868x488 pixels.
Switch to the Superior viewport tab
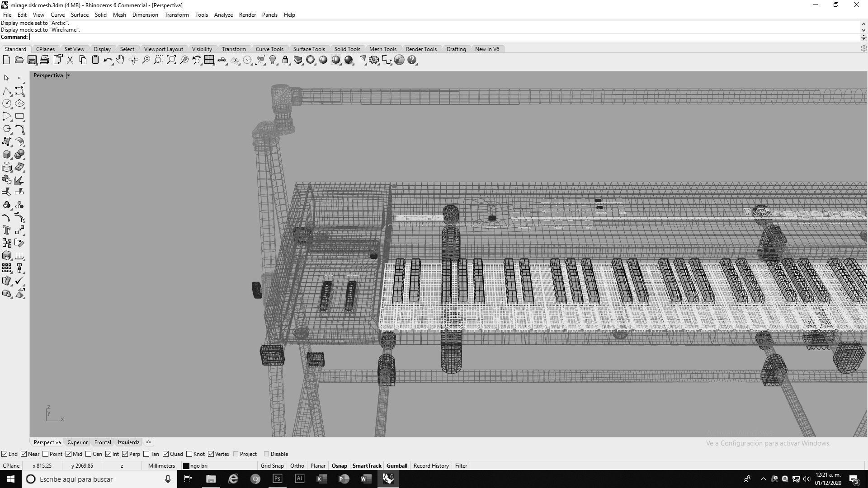[x=78, y=442]
